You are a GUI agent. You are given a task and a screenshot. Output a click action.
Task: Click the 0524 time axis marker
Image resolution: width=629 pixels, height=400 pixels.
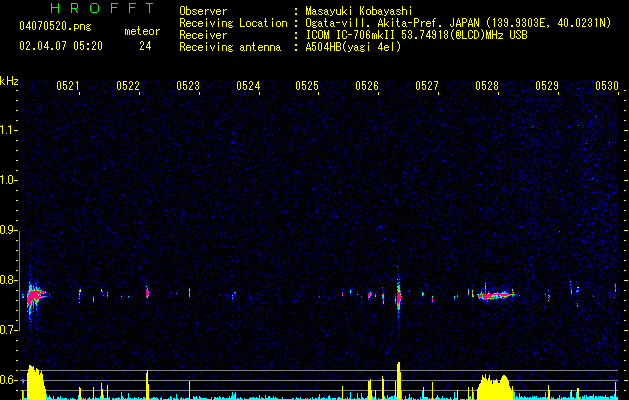tap(248, 86)
